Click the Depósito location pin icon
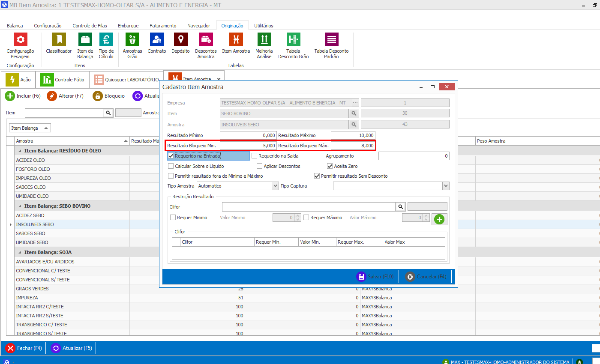This screenshot has width=600, height=364. click(x=180, y=40)
